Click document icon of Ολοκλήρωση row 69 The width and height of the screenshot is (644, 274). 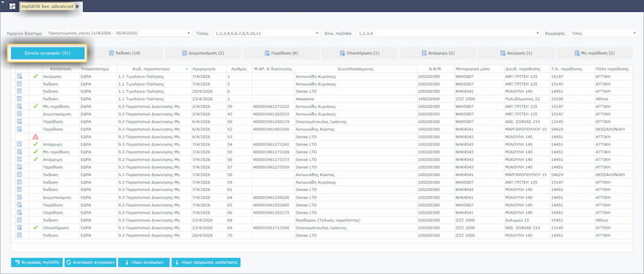tap(19, 227)
